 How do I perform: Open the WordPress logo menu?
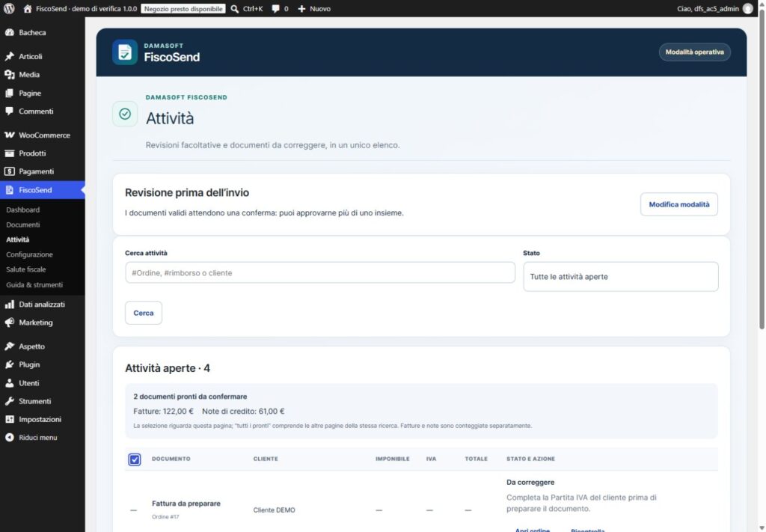tap(9, 8)
